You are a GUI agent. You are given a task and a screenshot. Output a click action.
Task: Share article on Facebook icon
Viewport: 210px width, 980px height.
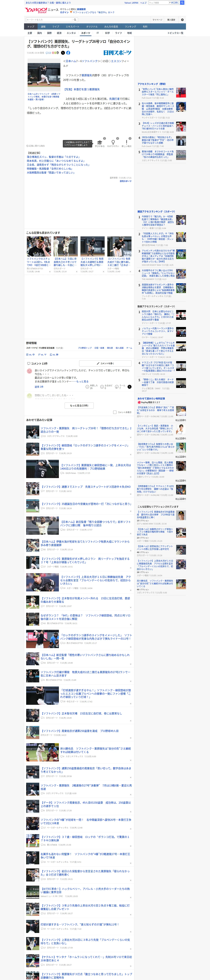[68, 53]
